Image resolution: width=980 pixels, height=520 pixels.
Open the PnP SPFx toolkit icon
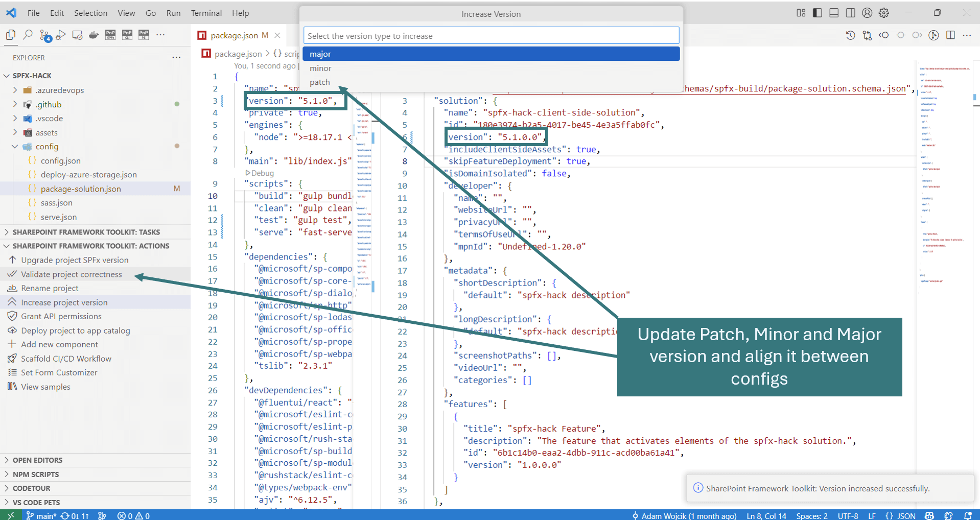coord(110,35)
